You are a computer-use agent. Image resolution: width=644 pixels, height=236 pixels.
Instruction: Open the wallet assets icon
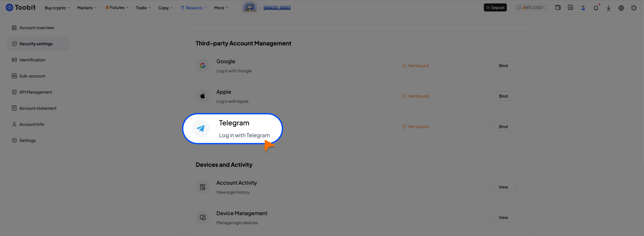coord(558,8)
